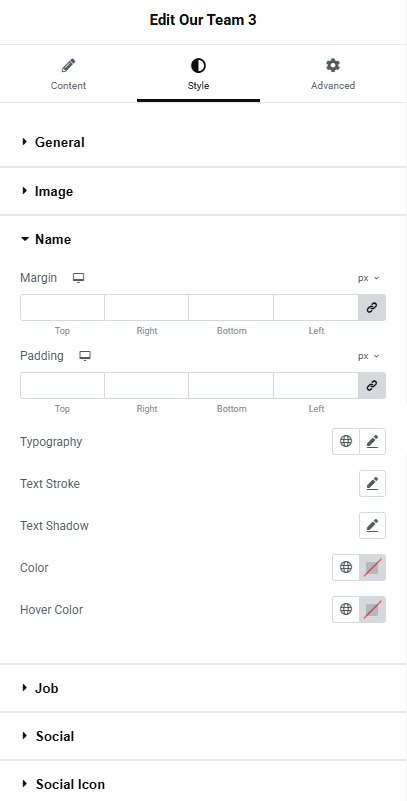
Task: Click Margin responsive device icon
Action: point(78,278)
